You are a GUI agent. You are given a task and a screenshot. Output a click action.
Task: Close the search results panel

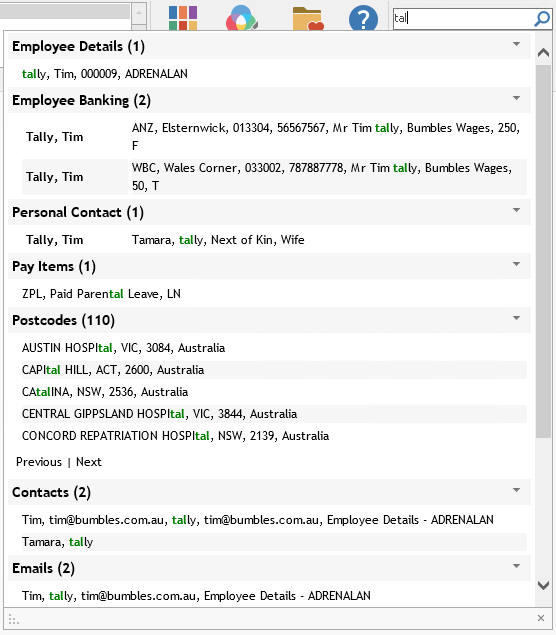point(541,618)
